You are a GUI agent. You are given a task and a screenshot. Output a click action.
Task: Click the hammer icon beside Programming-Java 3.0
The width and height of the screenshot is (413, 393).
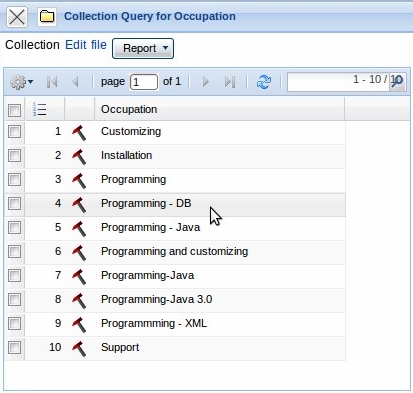(79, 301)
